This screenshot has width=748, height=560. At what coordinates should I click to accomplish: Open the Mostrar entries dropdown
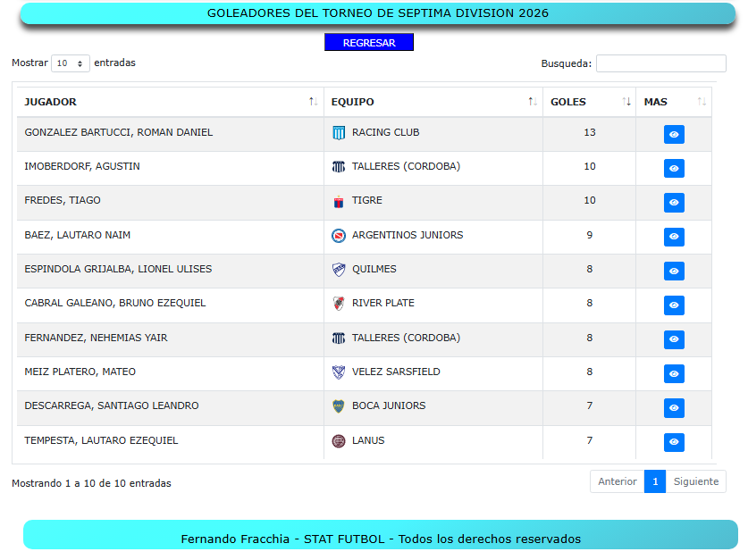[x=70, y=63]
